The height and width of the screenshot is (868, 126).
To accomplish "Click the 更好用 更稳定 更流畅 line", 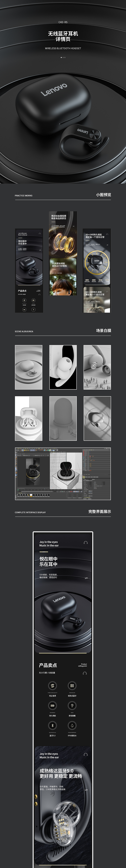I will [x=61, y=776].
